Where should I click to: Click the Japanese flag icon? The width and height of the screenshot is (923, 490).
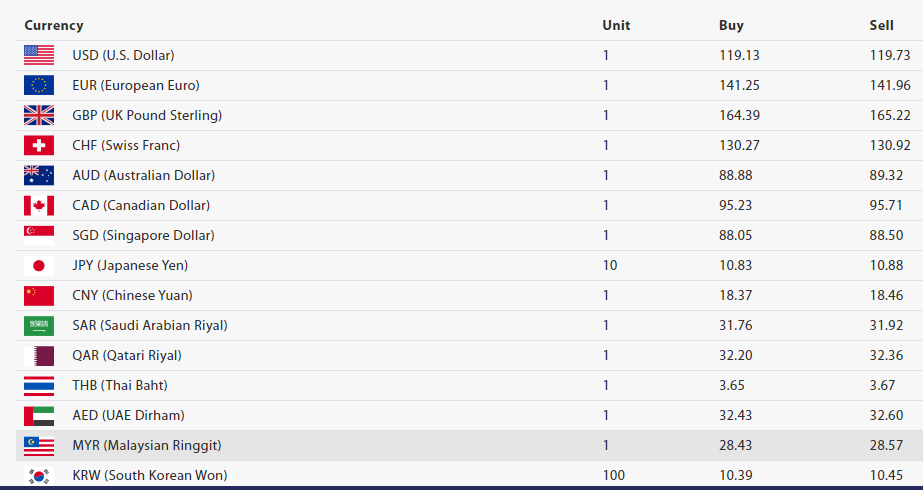(x=39, y=266)
